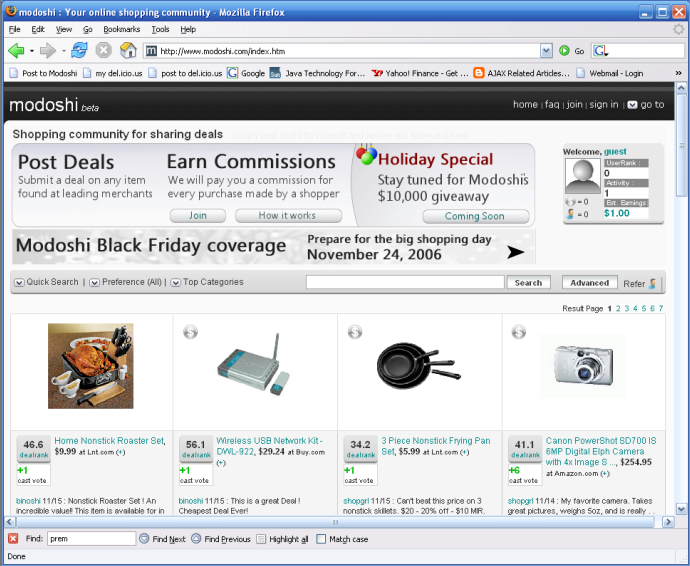
Task: Open the View menu
Action: [x=64, y=29]
